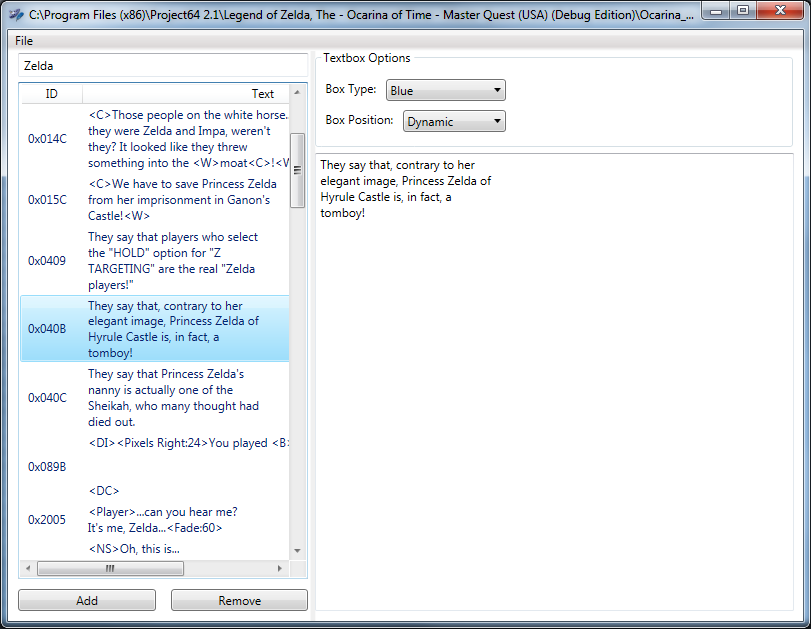Click inside the message text editor
811x629 pixels.
pyautogui.click(x=554, y=382)
